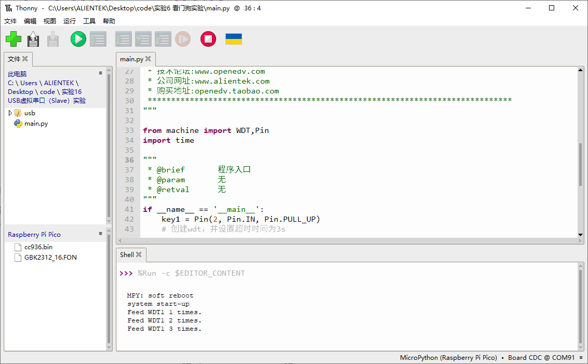Open the 运行 menu
Screen dimensions: 588x364
tap(70, 21)
